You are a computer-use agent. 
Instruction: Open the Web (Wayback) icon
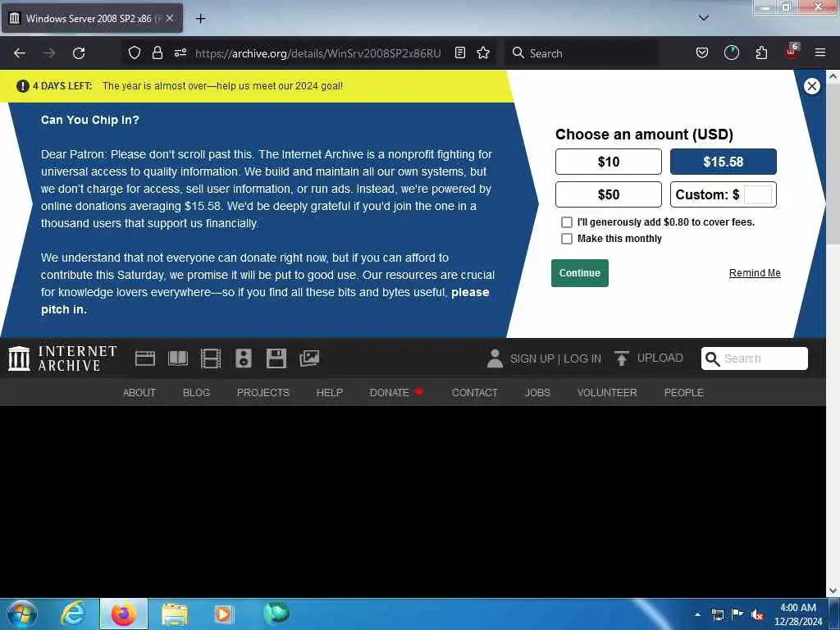144,358
